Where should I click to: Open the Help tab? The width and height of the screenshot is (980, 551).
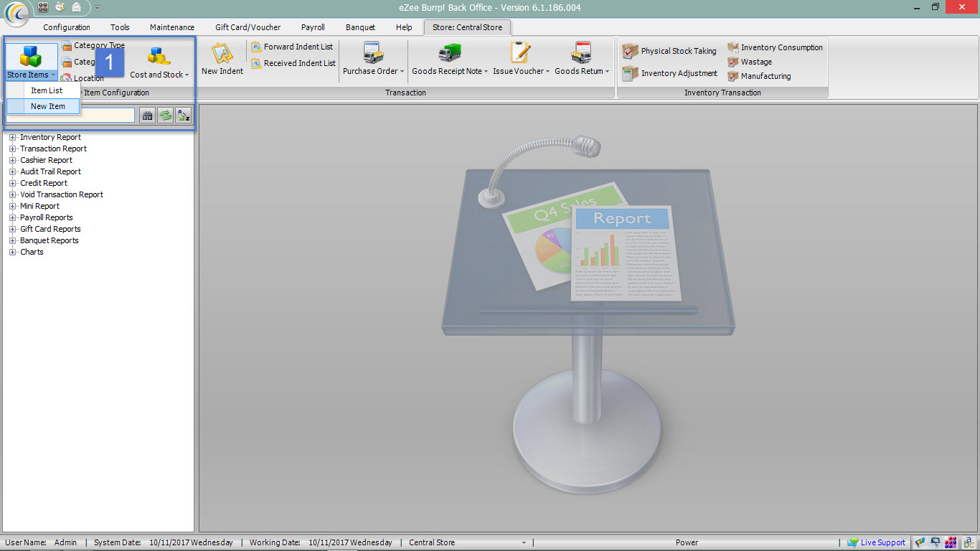(x=404, y=27)
